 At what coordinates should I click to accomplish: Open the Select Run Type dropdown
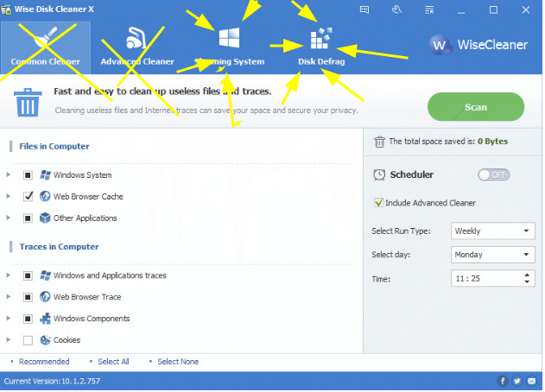point(495,231)
